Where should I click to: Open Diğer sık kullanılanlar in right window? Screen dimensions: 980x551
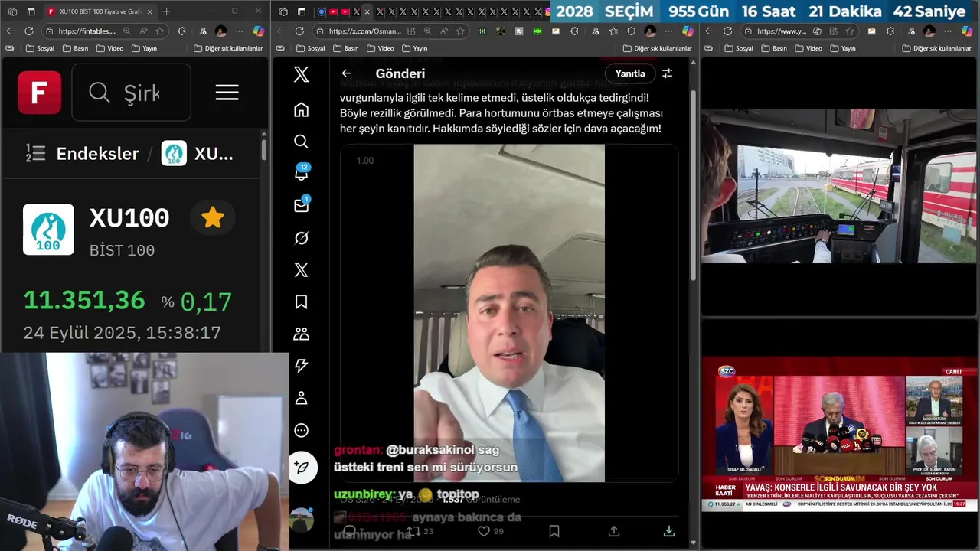point(936,48)
